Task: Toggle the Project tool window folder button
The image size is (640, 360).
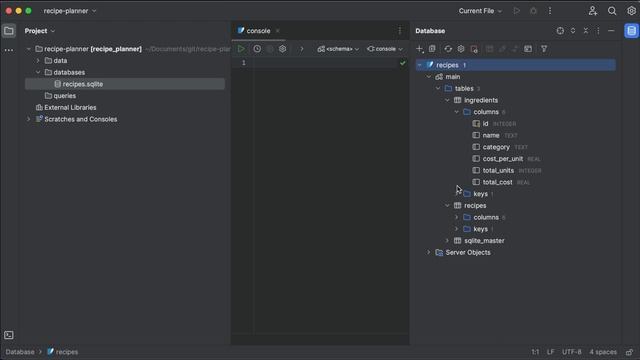Action: click(9, 31)
